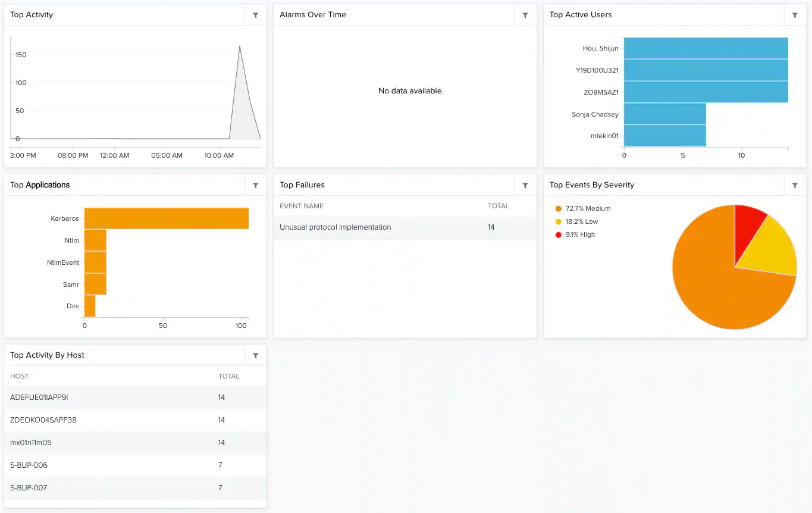Open the Unusual protocol implementation failure row
The image size is (812, 513).
[x=405, y=227]
